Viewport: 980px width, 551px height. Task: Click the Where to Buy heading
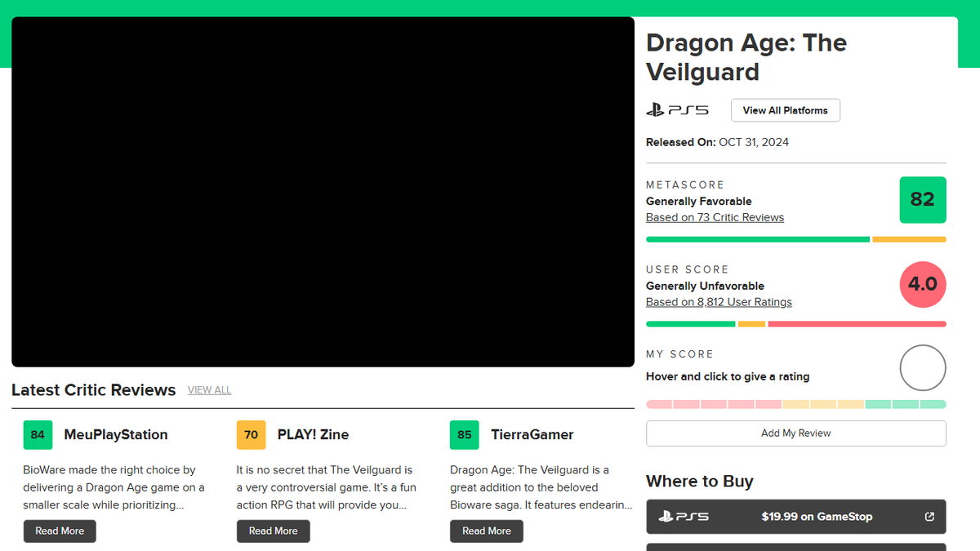coord(700,482)
